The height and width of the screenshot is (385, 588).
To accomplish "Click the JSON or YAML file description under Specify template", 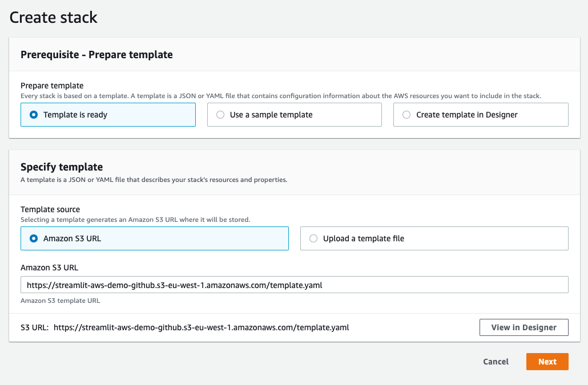I will (154, 180).
